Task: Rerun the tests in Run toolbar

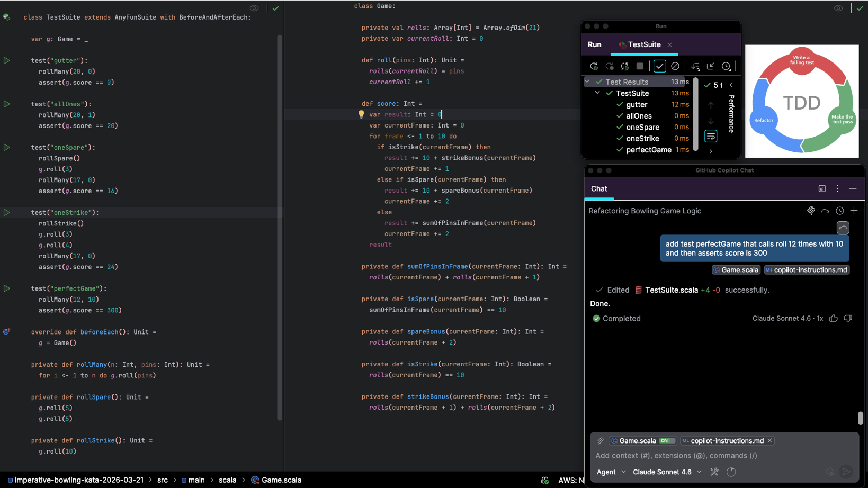Action: 594,66
